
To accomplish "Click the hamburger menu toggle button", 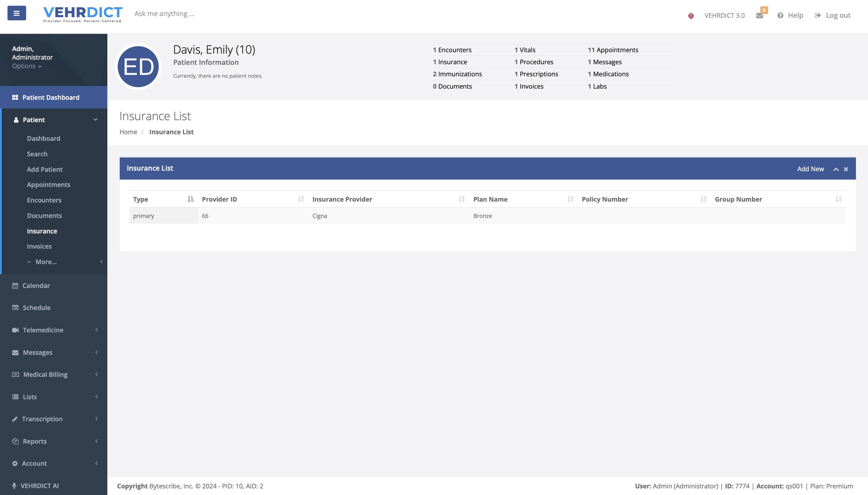I will point(16,13).
